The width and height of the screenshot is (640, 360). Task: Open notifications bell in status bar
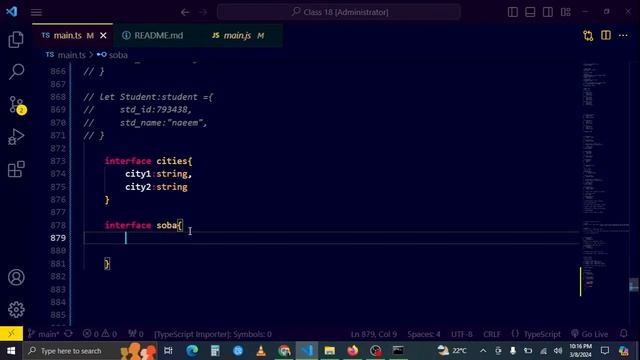[x=623, y=334]
